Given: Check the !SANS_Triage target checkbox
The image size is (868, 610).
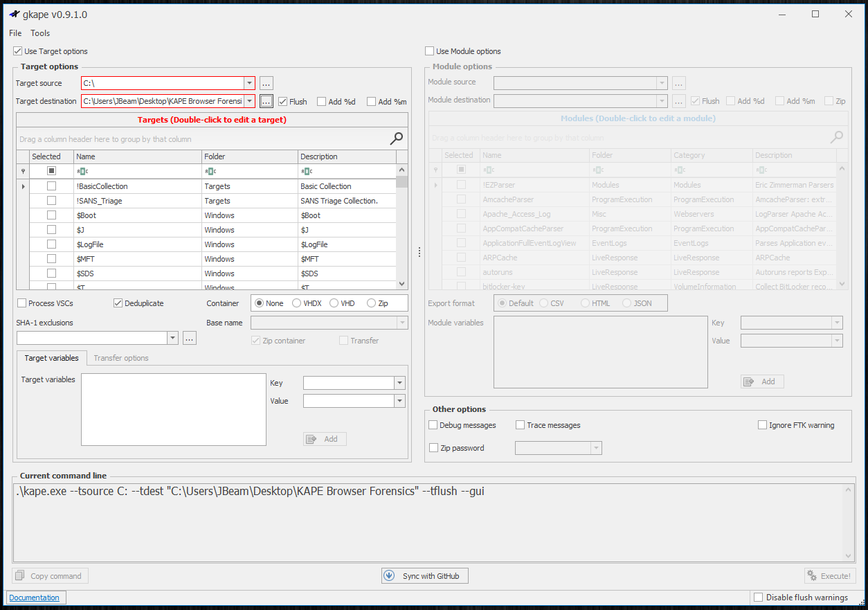Looking at the screenshot, I should pos(51,201).
